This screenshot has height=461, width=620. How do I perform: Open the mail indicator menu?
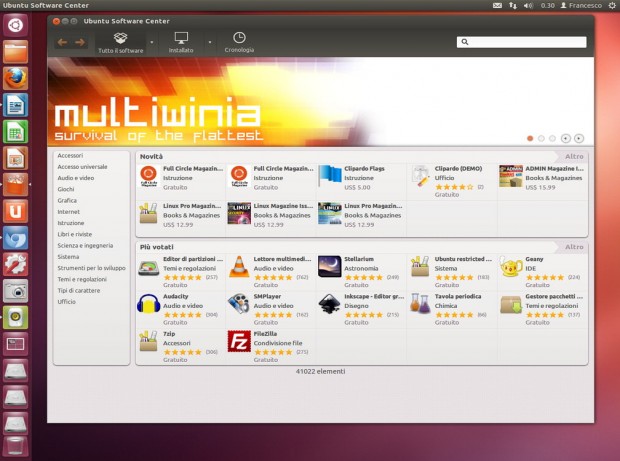click(497, 6)
